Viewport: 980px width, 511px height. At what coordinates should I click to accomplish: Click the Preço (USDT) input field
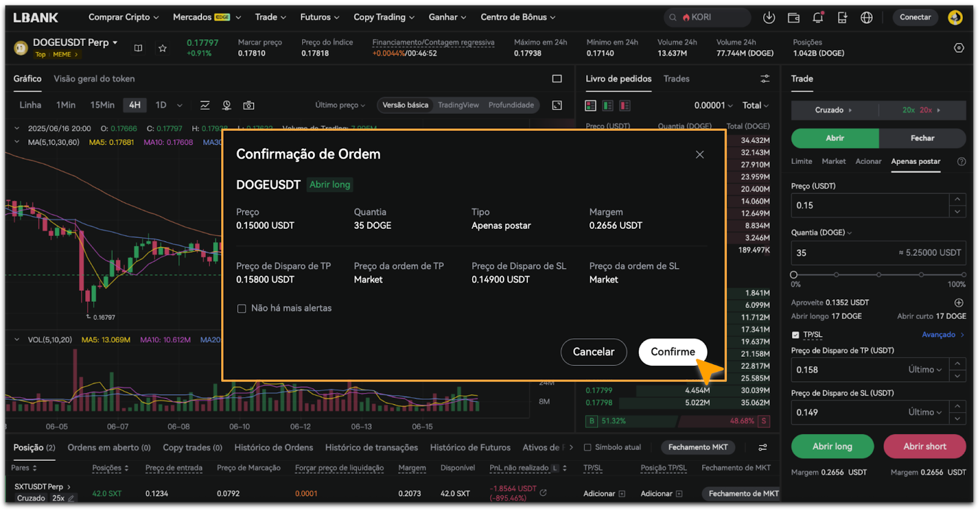coord(870,206)
